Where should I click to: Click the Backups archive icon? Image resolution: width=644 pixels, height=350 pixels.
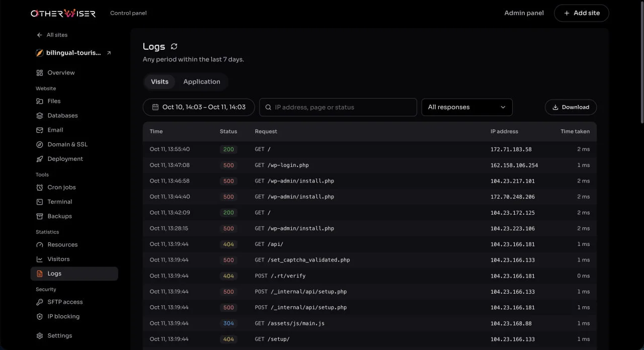coord(40,216)
